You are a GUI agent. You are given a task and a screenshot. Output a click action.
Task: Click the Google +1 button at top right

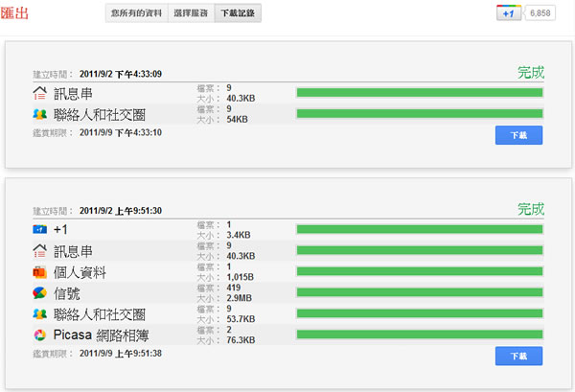509,12
